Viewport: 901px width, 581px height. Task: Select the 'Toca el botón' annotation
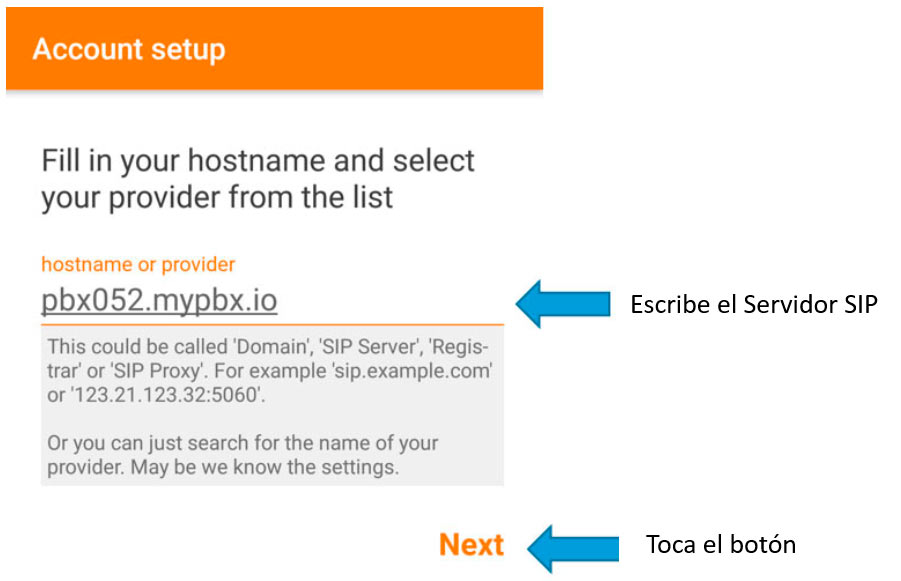[x=720, y=545]
